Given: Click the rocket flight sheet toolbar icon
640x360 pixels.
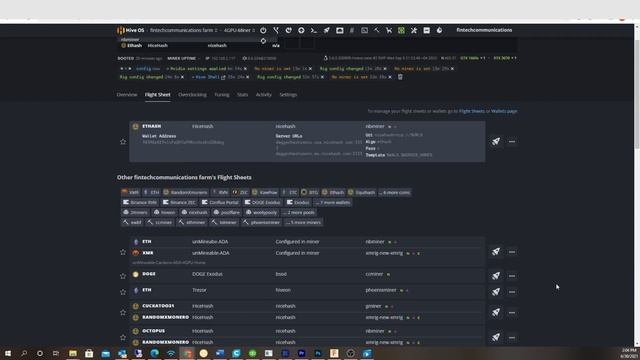Looking at the screenshot, I should point(327,30).
